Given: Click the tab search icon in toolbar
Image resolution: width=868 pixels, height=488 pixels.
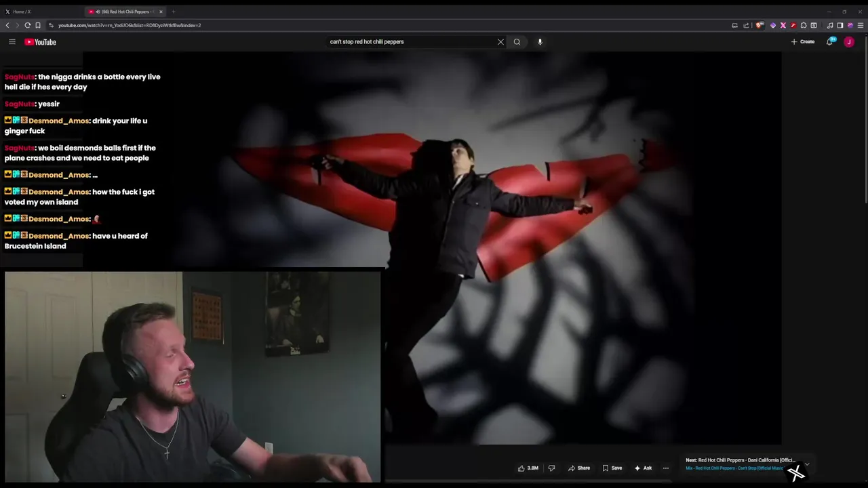Looking at the screenshot, I should point(814,25).
